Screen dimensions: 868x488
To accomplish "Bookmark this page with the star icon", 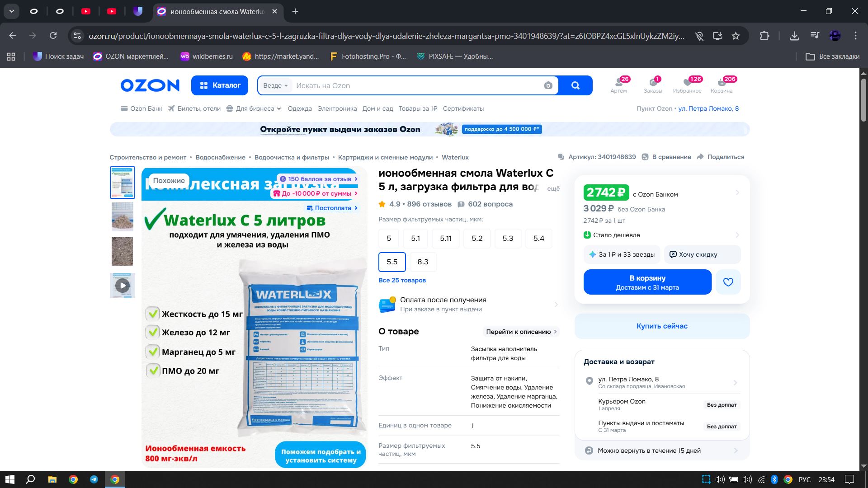I will tap(736, 36).
